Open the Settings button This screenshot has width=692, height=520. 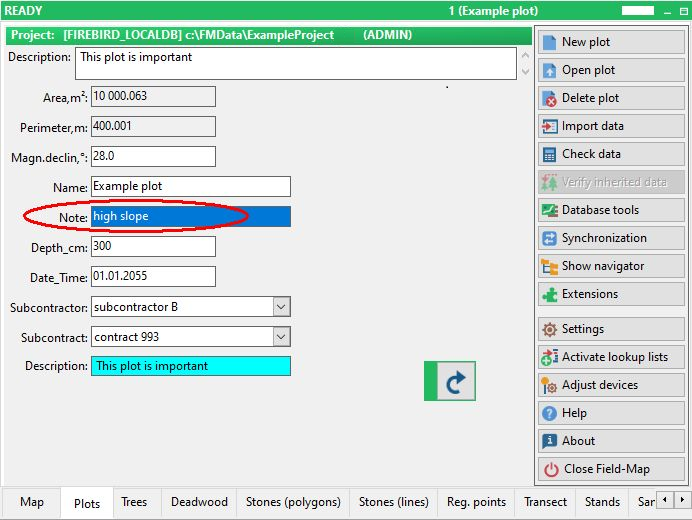pyautogui.click(x=610, y=329)
